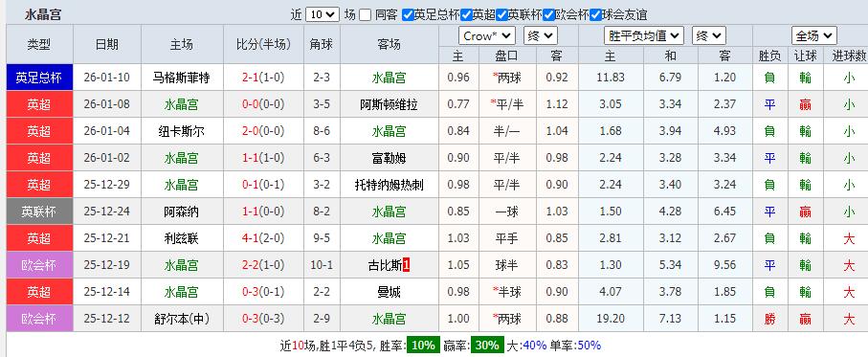This screenshot has height=357, width=868.
Task: Open the 终 dropdown beside 胜平负均值
Action: pyautogui.click(x=708, y=36)
